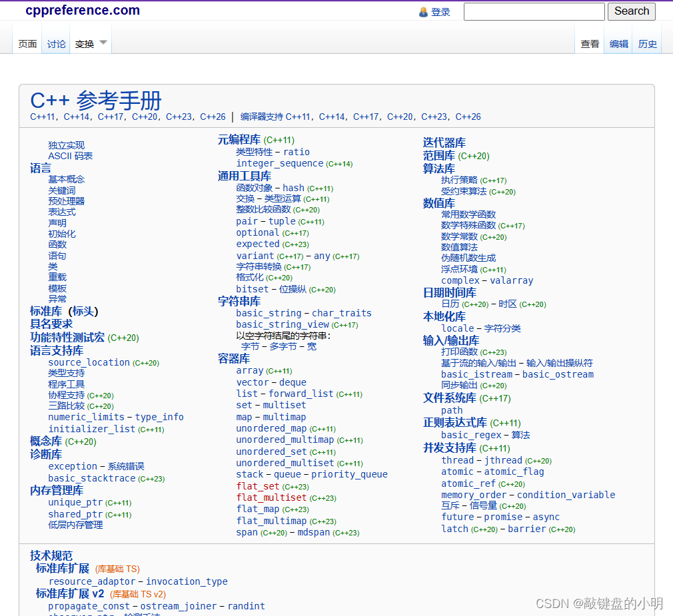Focus the search input field
This screenshot has width=673, height=616.
(x=534, y=11)
